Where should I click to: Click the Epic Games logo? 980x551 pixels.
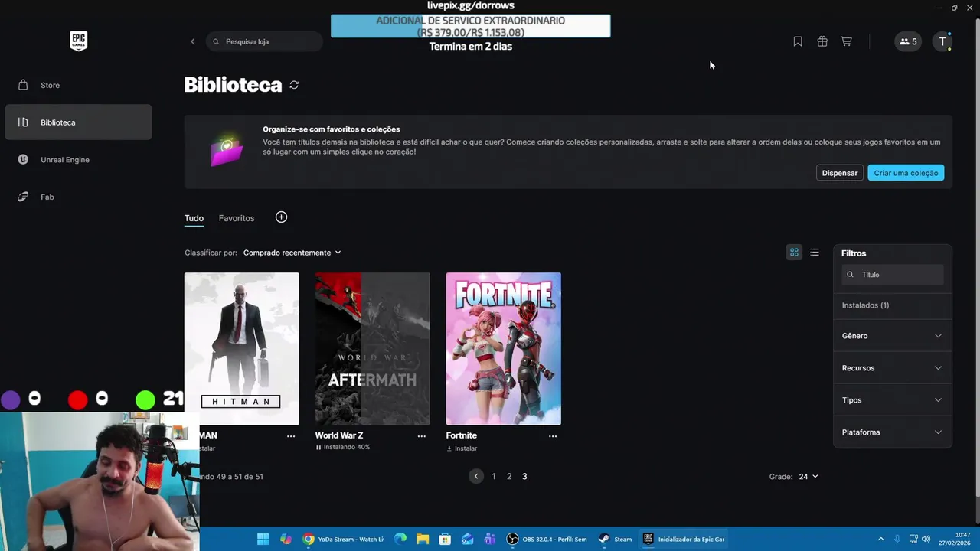78,41
